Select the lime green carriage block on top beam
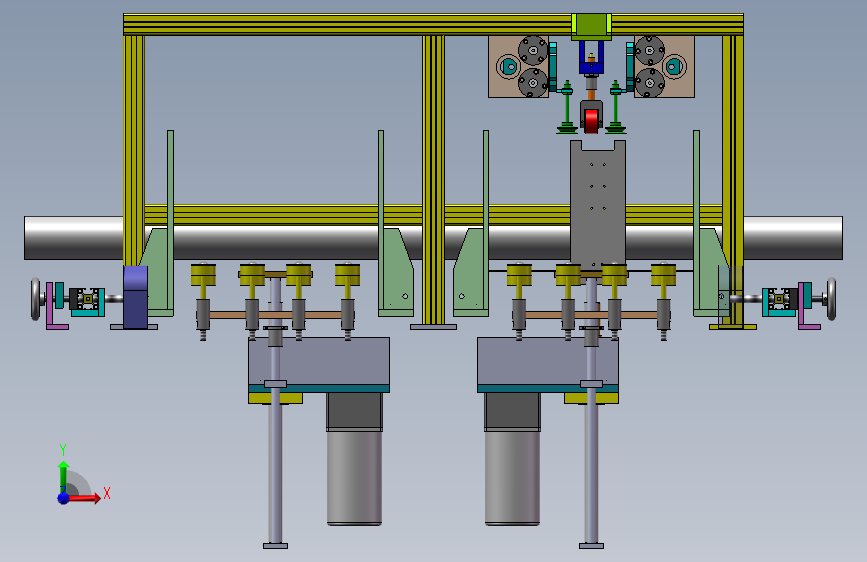The image size is (867, 562). click(x=591, y=27)
